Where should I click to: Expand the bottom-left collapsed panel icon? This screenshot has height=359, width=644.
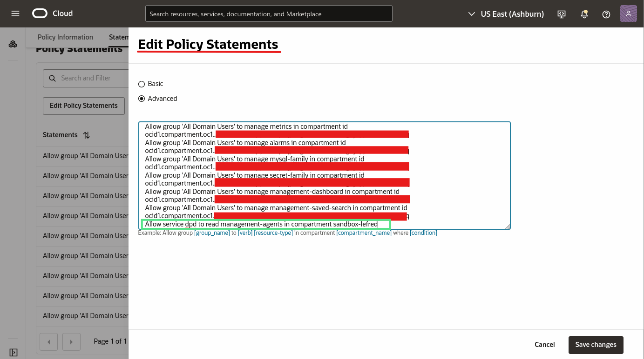pos(14,352)
